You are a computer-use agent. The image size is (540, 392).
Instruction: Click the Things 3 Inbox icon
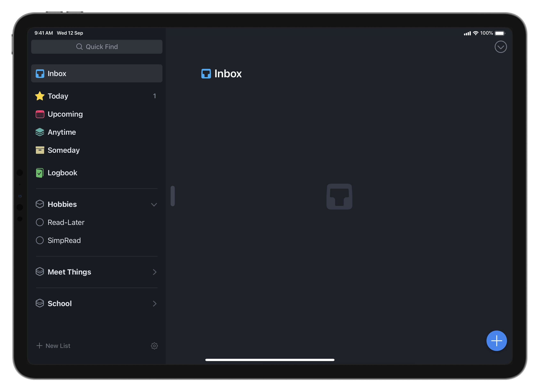pyautogui.click(x=40, y=73)
